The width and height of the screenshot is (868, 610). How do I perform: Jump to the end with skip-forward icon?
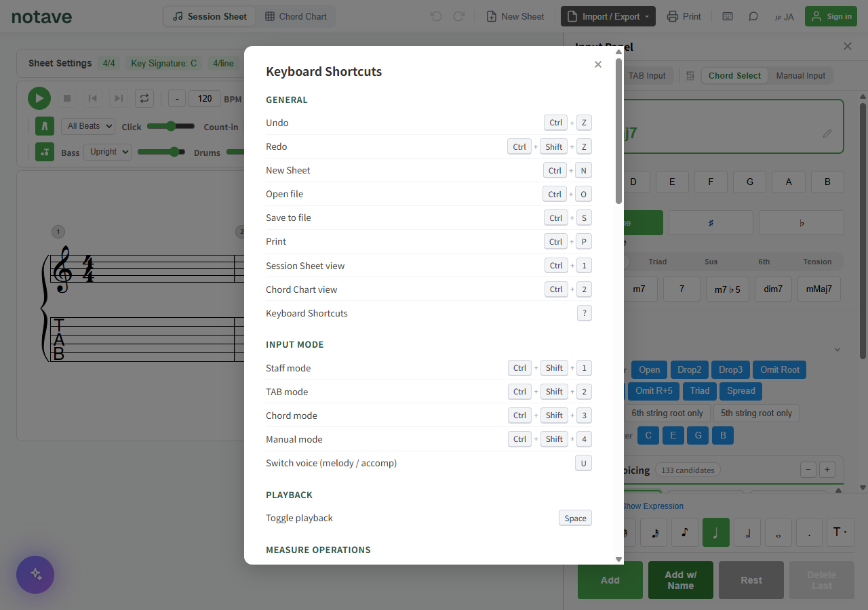(119, 98)
